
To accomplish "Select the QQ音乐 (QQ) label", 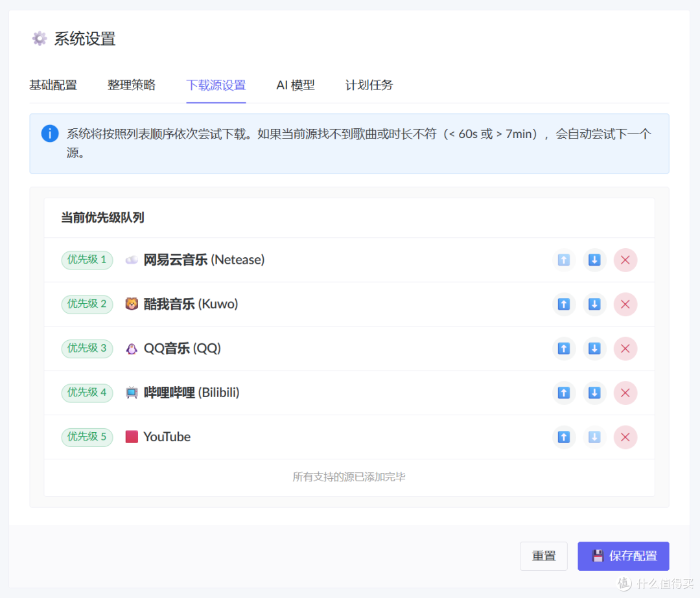I will tap(182, 349).
